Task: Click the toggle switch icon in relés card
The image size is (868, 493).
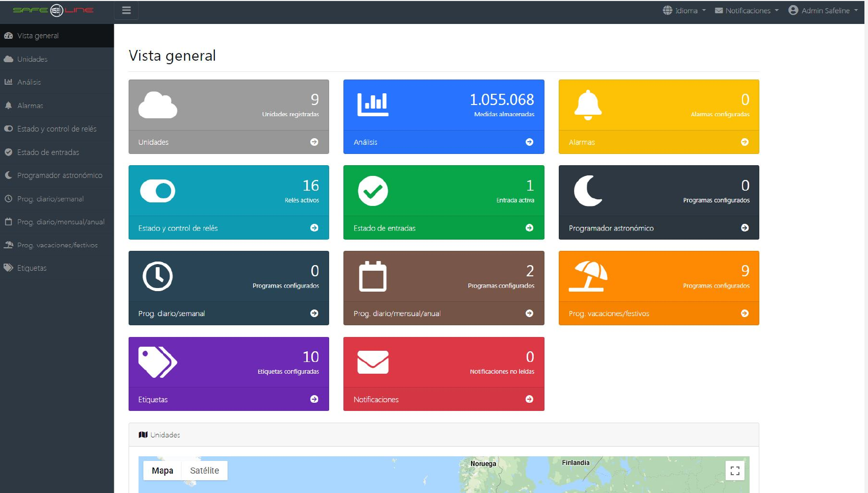Action: (158, 191)
